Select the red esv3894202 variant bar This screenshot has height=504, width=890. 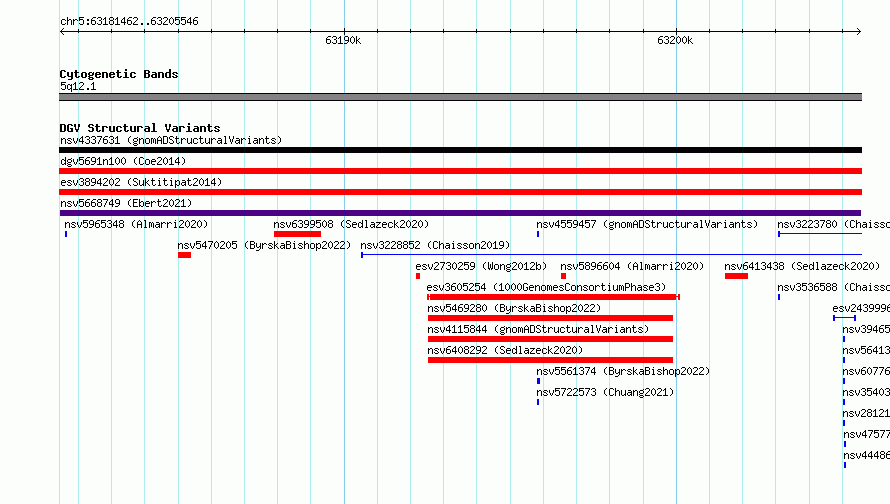click(x=460, y=192)
